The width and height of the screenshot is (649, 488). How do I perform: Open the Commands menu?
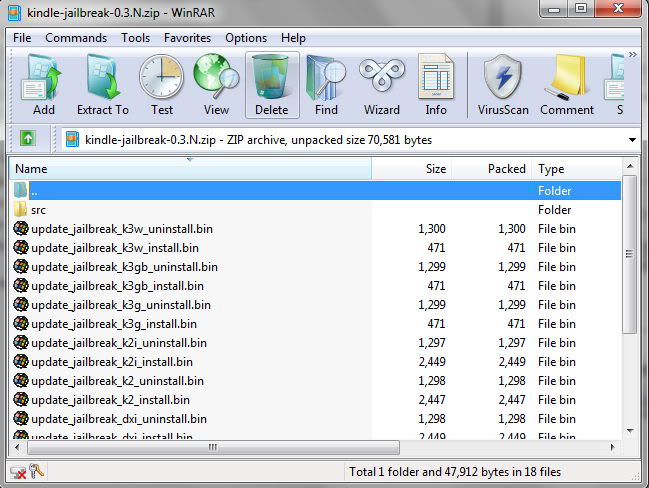[x=76, y=38]
